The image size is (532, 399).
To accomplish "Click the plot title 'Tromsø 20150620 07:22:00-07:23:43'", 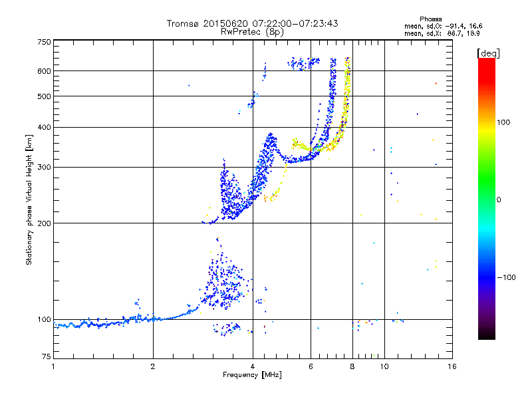I will point(252,23).
